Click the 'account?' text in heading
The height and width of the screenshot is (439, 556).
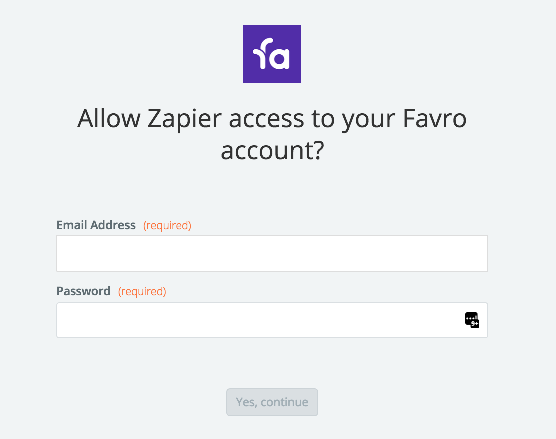272,150
